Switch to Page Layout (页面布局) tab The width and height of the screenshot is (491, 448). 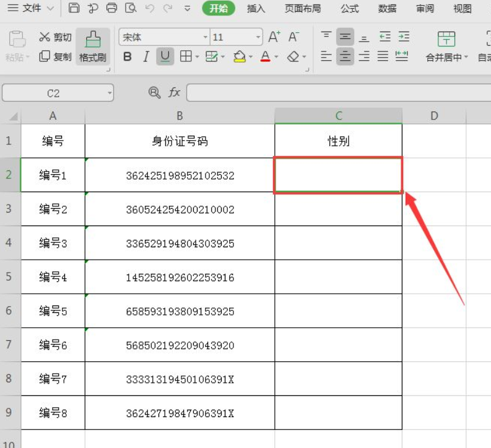tap(303, 9)
